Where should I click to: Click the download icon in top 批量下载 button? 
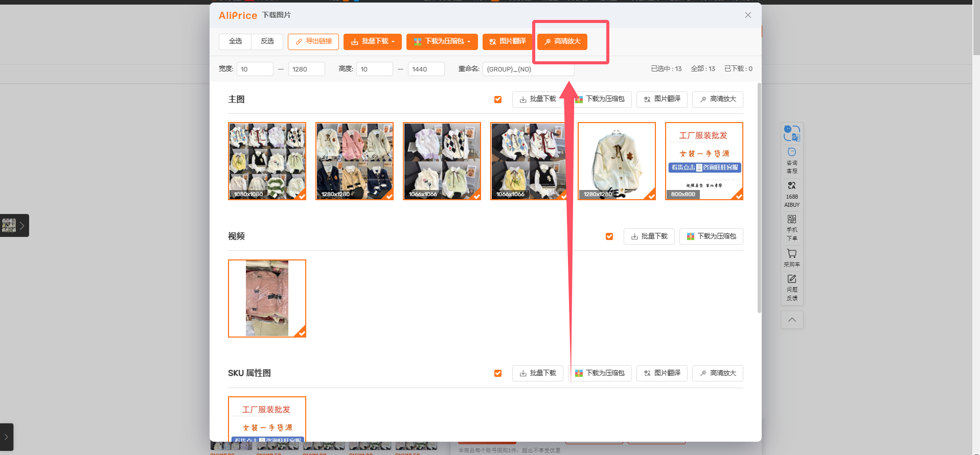click(354, 42)
